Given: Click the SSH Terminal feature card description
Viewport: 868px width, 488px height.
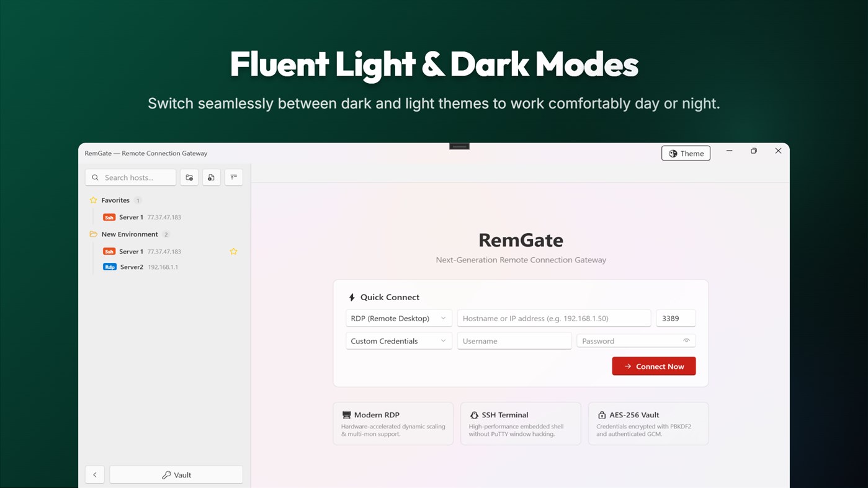Looking at the screenshot, I should 516,430.
